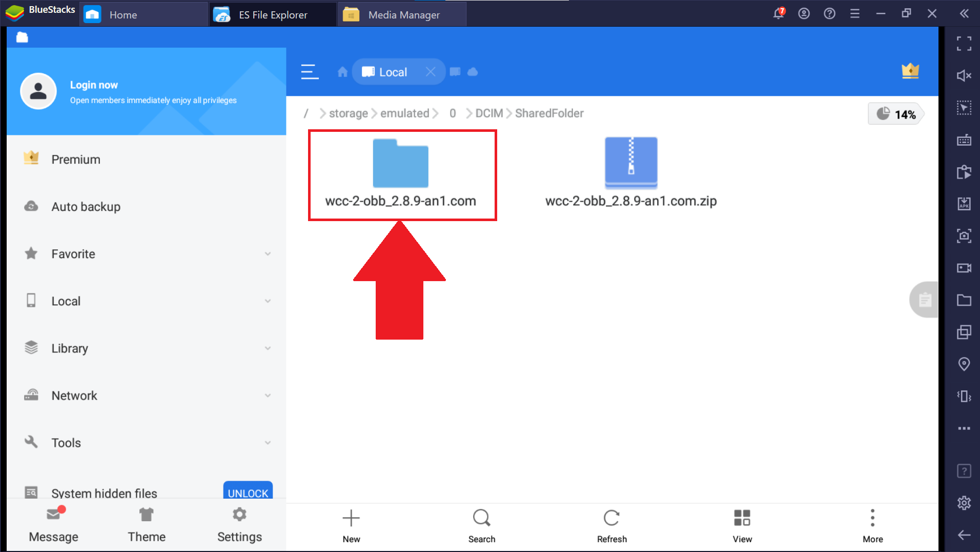This screenshot has height=552, width=980.
Task: Expand the Favorite section
Action: tap(268, 254)
